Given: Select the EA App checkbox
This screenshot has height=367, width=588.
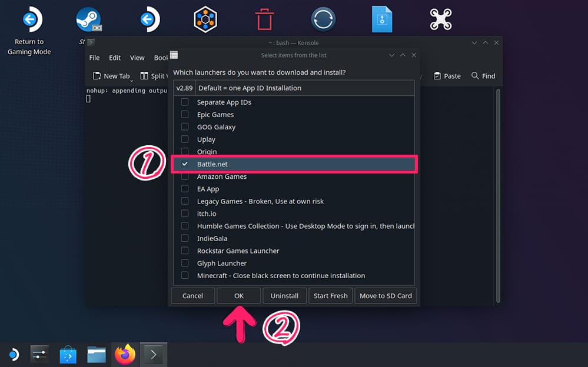Looking at the screenshot, I should pyautogui.click(x=184, y=189).
